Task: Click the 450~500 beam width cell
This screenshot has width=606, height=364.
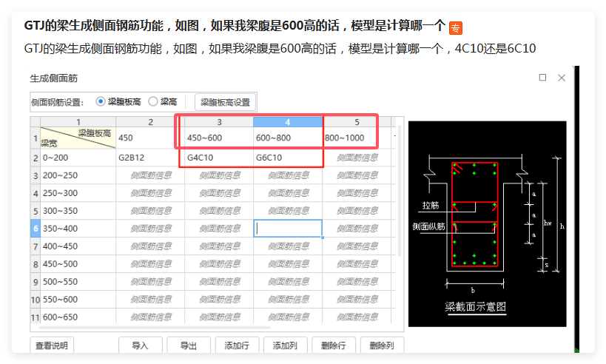Action: point(78,264)
